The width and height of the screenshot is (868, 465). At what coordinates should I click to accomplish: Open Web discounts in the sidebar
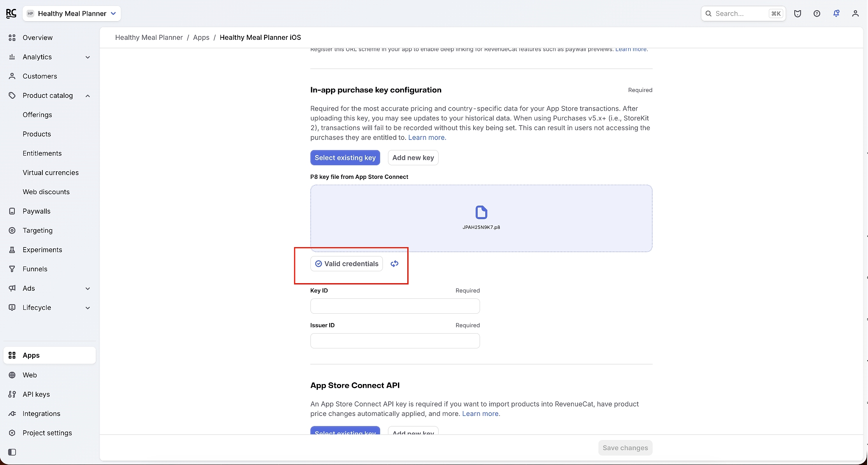coord(46,192)
